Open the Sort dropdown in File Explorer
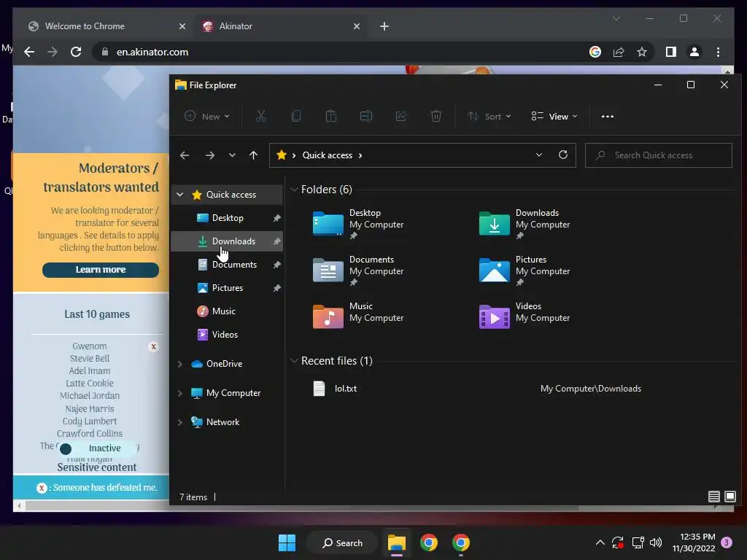 [489, 116]
